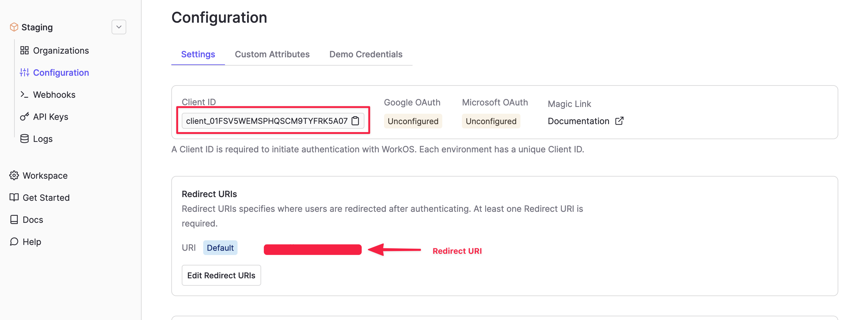Click the Help chat bubble icon
The height and width of the screenshot is (320, 868).
[x=14, y=242]
